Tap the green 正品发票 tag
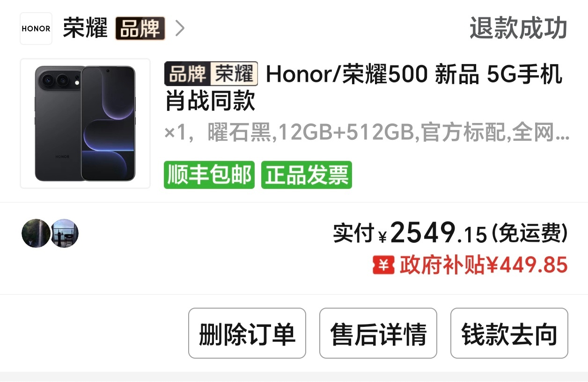This screenshot has width=588, height=382. (x=307, y=175)
